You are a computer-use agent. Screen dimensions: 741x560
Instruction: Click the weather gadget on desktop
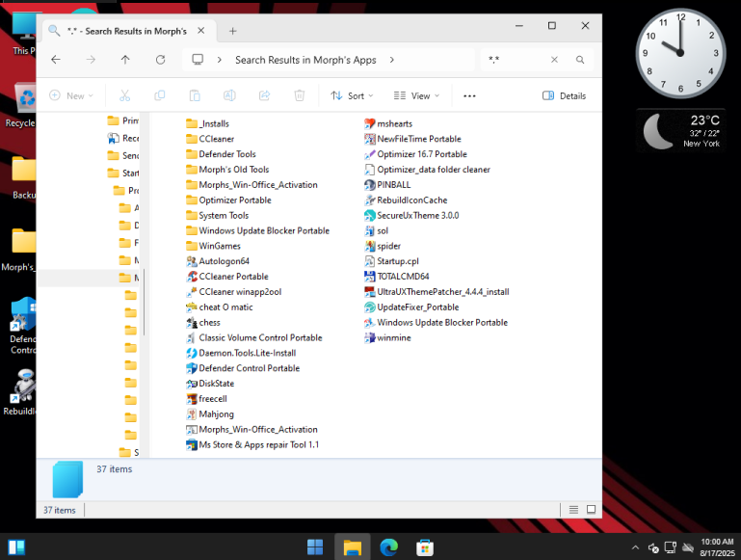point(680,130)
